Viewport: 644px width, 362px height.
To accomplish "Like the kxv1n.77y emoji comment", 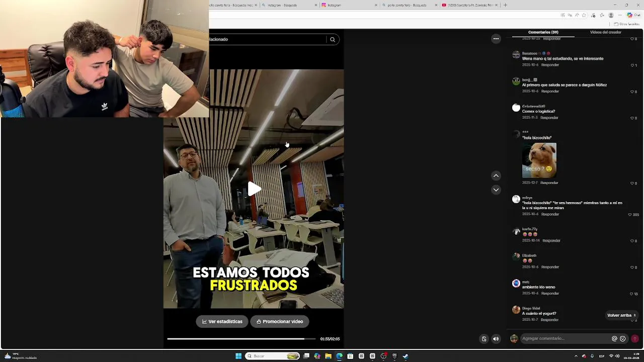I will [632, 241].
